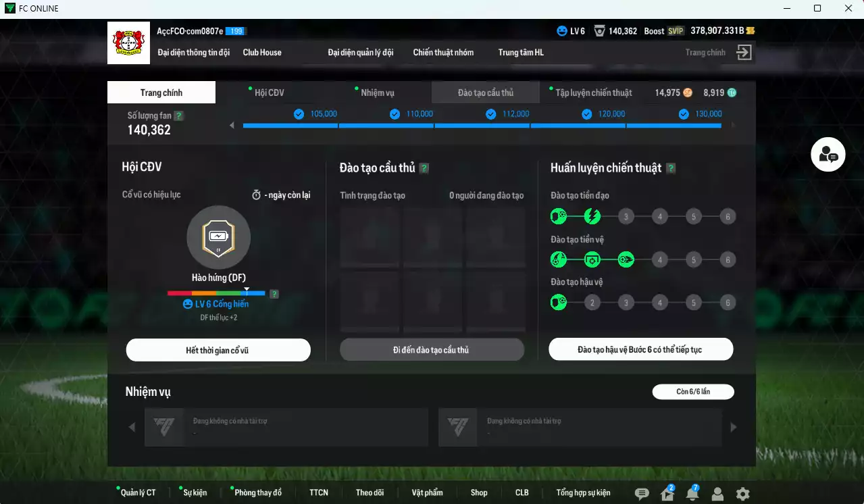Viewport: 864px width, 504px height.
Task: Select first active step icon in Đào tạo tiền đạo
Action: 559,217
